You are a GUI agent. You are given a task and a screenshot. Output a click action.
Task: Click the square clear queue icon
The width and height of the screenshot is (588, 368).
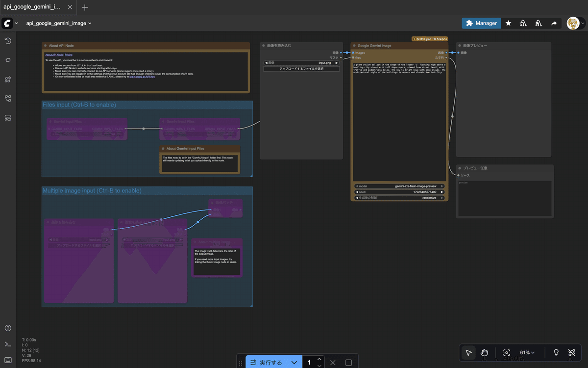(348, 363)
